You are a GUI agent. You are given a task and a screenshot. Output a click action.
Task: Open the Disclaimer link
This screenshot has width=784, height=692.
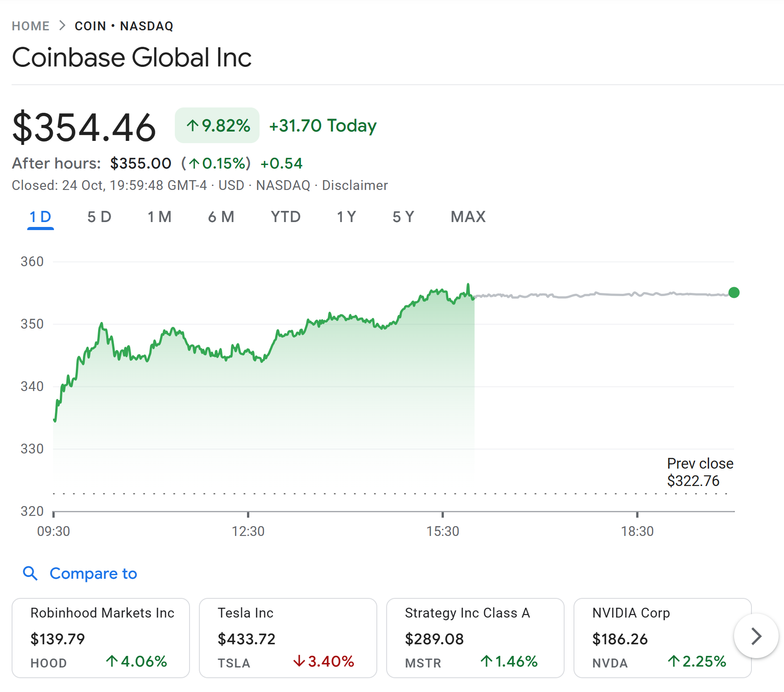click(x=355, y=185)
